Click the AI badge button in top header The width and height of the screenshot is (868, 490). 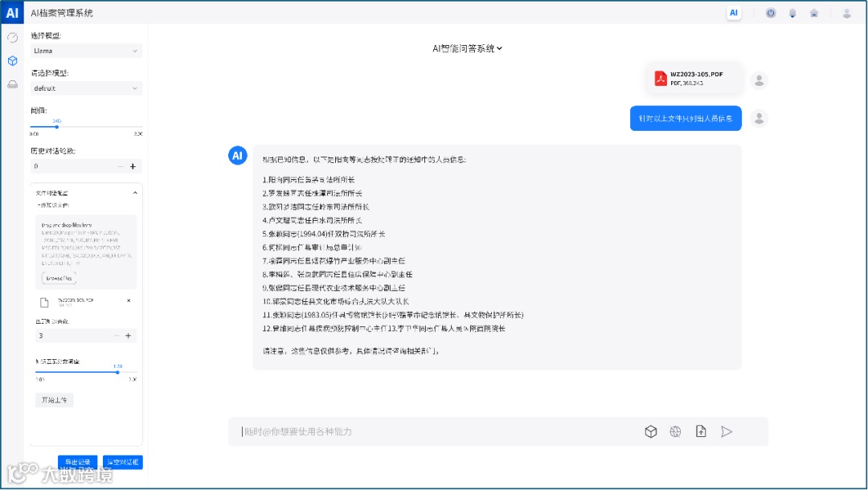[734, 13]
